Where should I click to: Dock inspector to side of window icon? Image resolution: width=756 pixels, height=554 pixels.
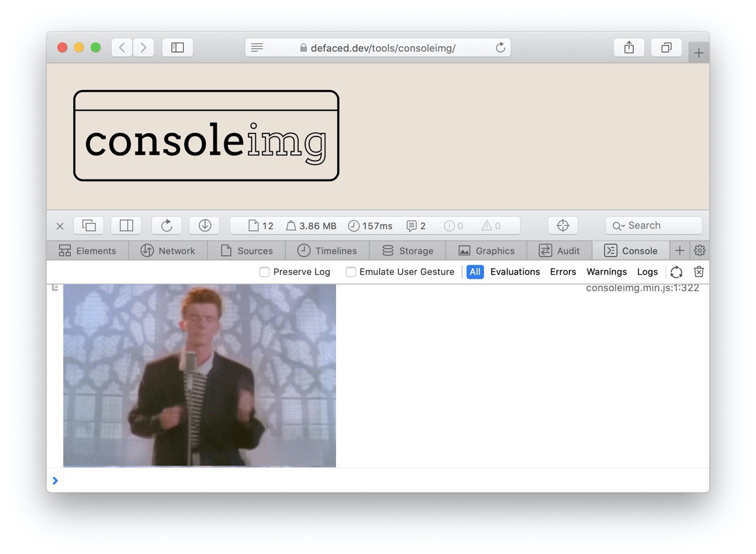(x=126, y=226)
